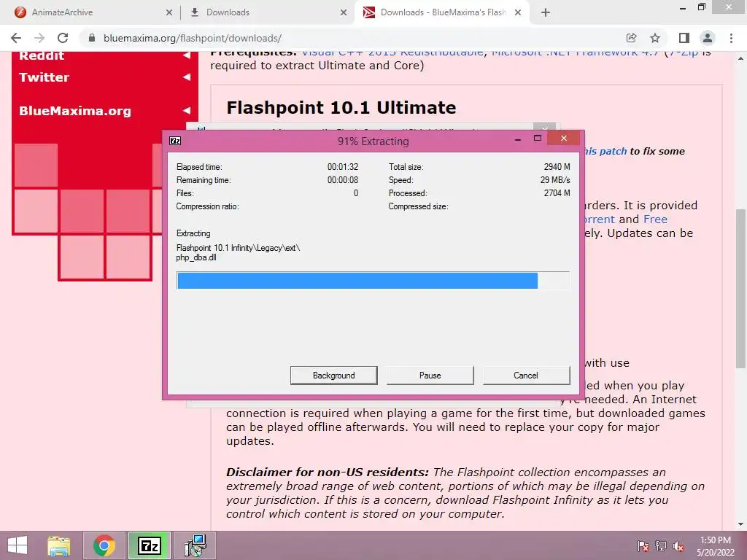Viewport: 747px width, 560px height.
Task: Close the Downloads tab
Action: (x=344, y=12)
